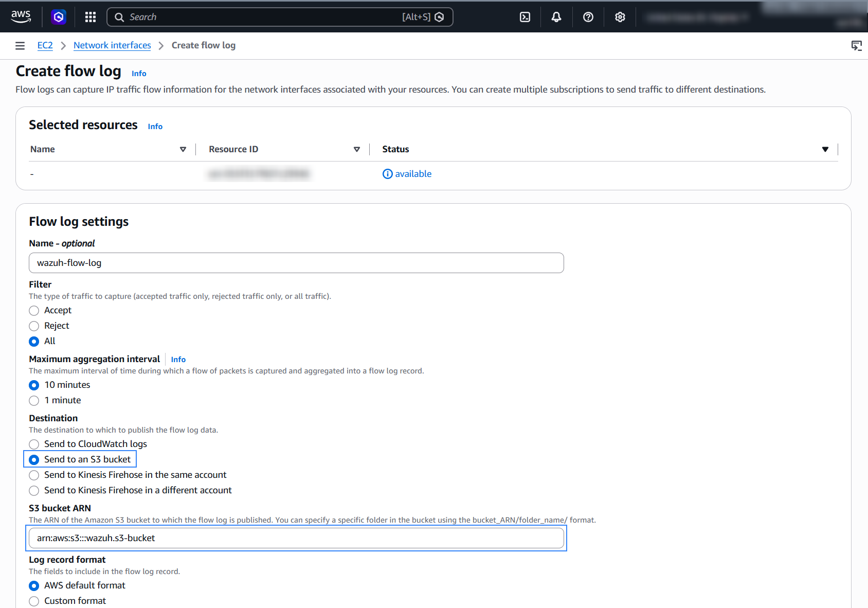Select Kinesis Firehose in the same account
The width and height of the screenshot is (868, 608).
point(34,475)
